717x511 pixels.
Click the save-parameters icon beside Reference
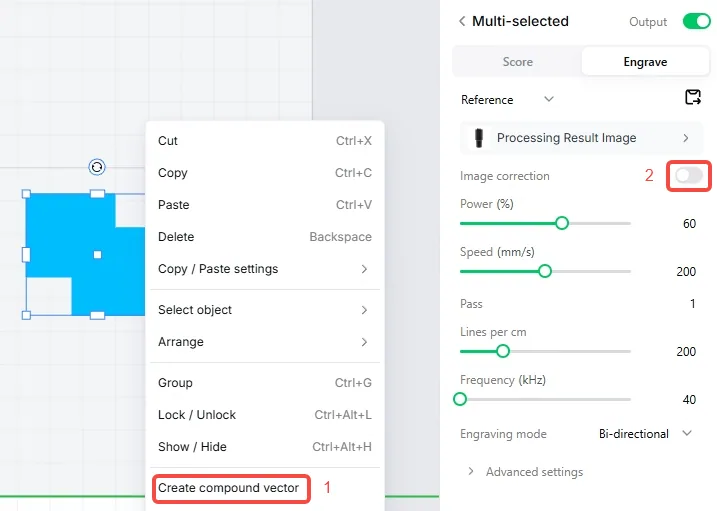[x=693, y=97]
